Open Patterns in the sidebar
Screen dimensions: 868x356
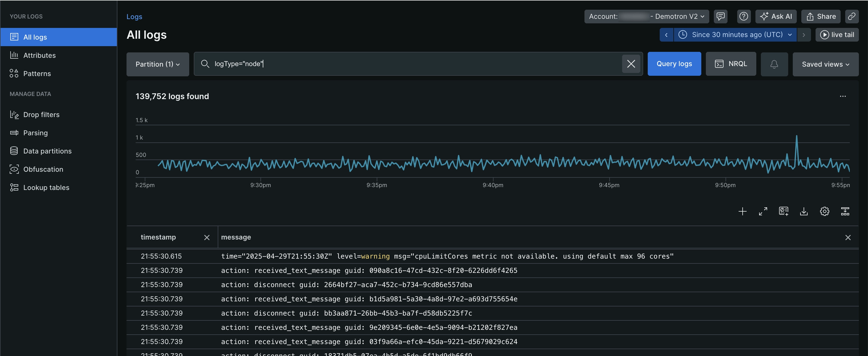tap(37, 73)
